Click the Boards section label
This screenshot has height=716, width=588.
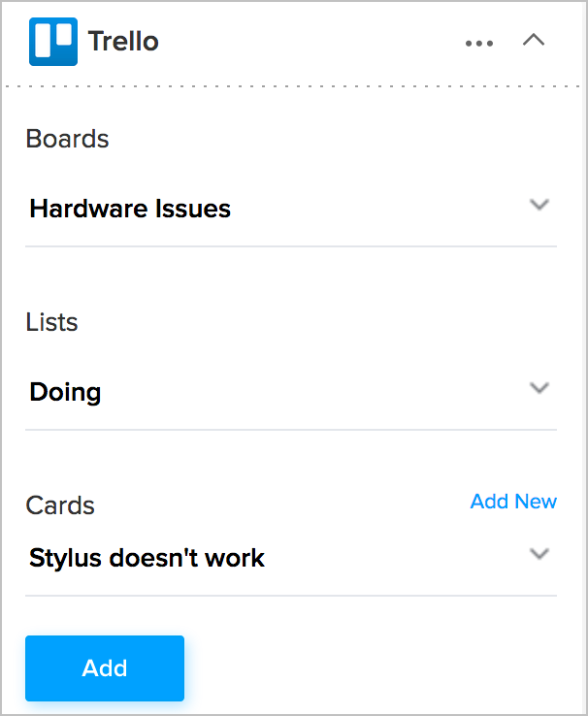pos(67,139)
